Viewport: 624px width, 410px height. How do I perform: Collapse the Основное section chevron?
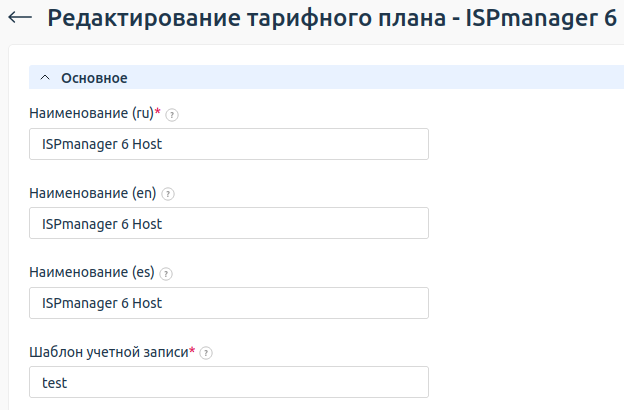(45, 78)
